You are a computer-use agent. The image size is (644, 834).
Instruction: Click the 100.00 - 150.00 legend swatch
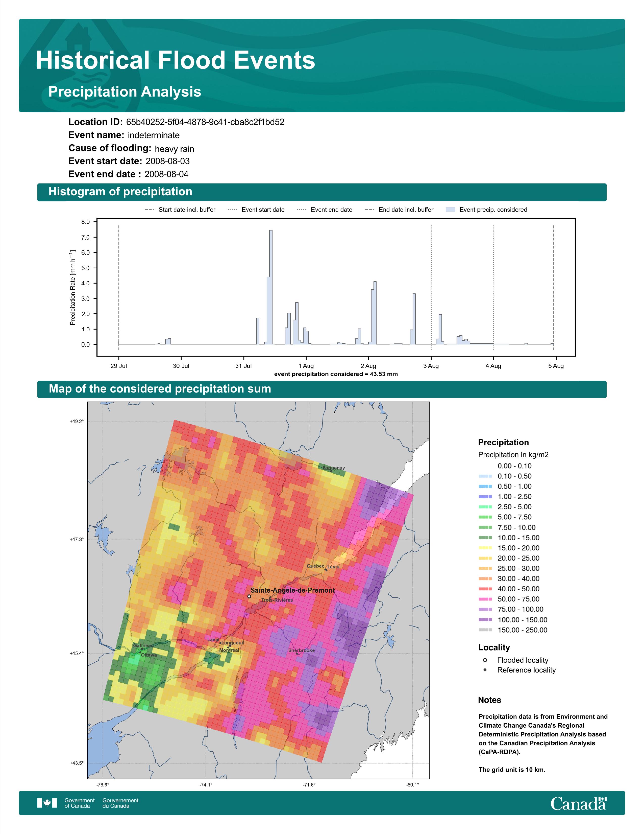(485, 620)
